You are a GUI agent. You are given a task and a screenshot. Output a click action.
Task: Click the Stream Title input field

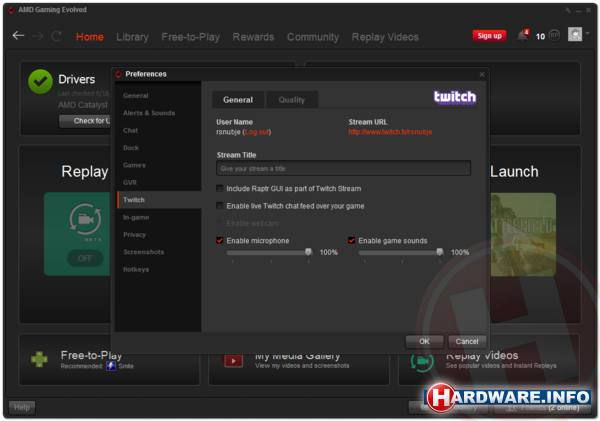[343, 168]
